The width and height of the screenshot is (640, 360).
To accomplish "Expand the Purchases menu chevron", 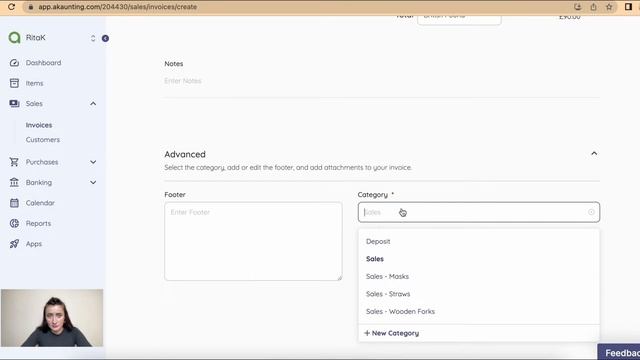I will [x=93, y=162].
